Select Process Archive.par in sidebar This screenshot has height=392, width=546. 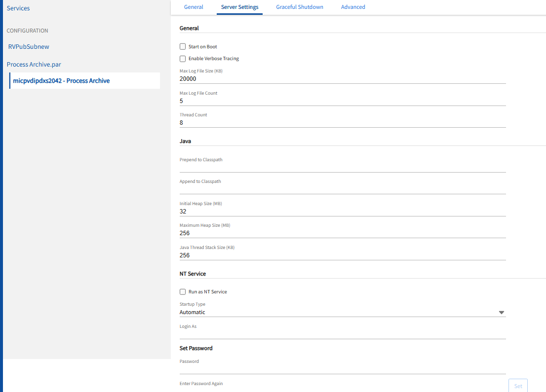pyautogui.click(x=34, y=65)
